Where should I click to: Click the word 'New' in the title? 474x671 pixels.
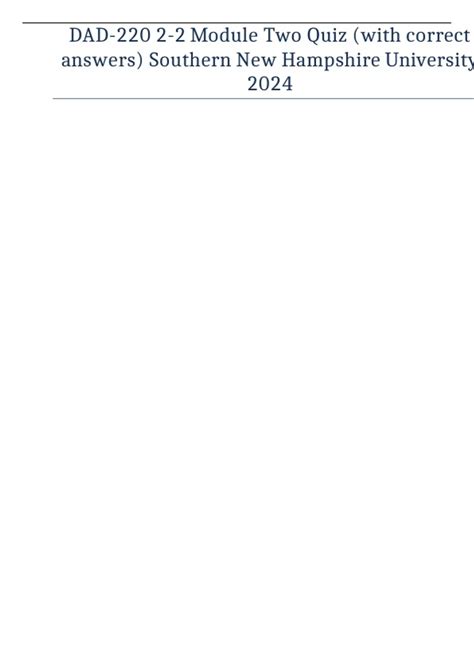256,59
